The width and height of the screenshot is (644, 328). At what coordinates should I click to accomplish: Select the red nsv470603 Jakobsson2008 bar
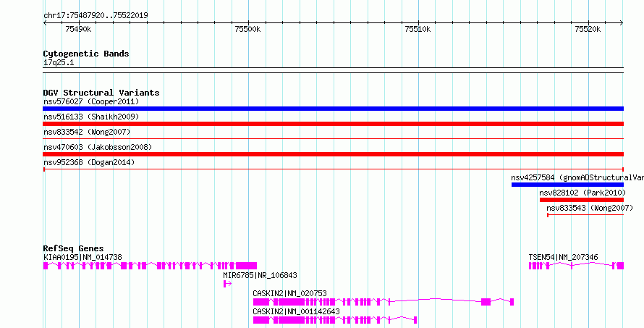click(333, 154)
